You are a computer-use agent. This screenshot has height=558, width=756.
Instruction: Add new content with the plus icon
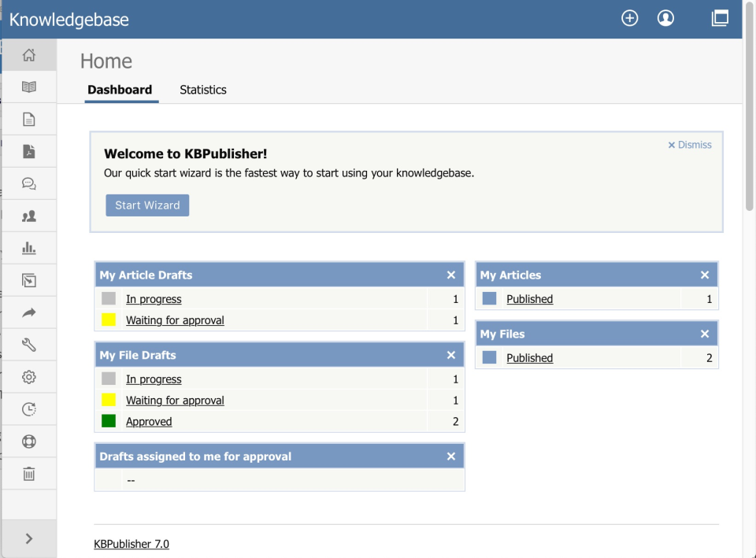click(x=629, y=17)
